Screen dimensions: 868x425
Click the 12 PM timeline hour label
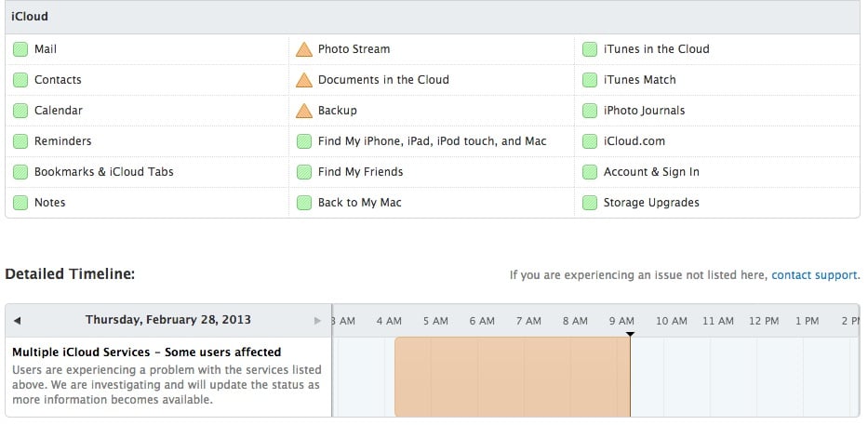point(764,321)
